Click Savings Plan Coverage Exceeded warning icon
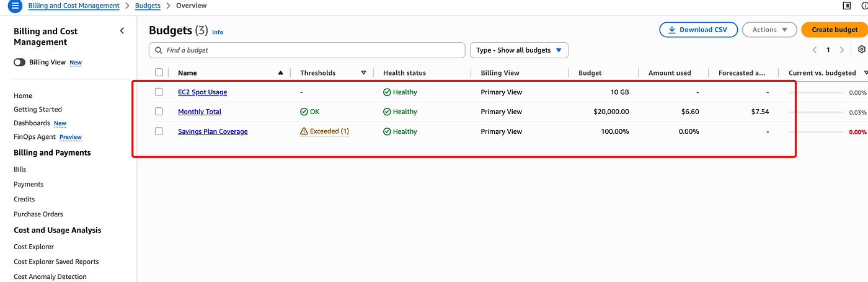The width and height of the screenshot is (868, 282). [304, 131]
